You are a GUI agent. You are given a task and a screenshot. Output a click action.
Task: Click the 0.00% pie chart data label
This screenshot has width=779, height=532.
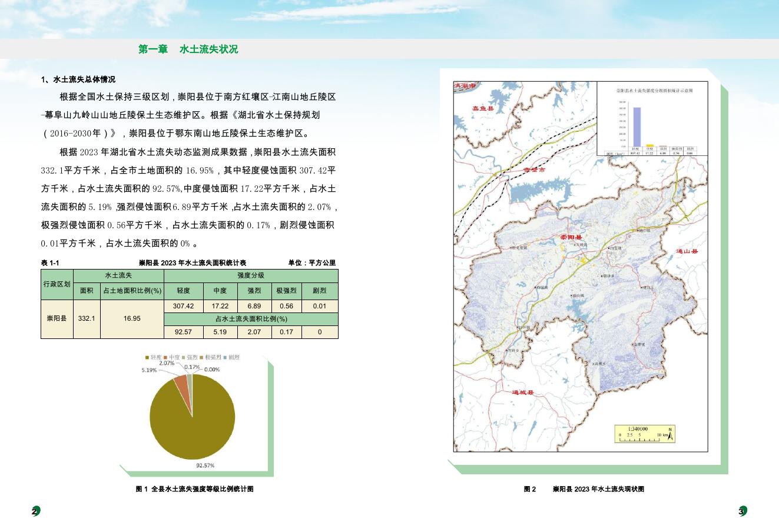pyautogui.click(x=212, y=370)
